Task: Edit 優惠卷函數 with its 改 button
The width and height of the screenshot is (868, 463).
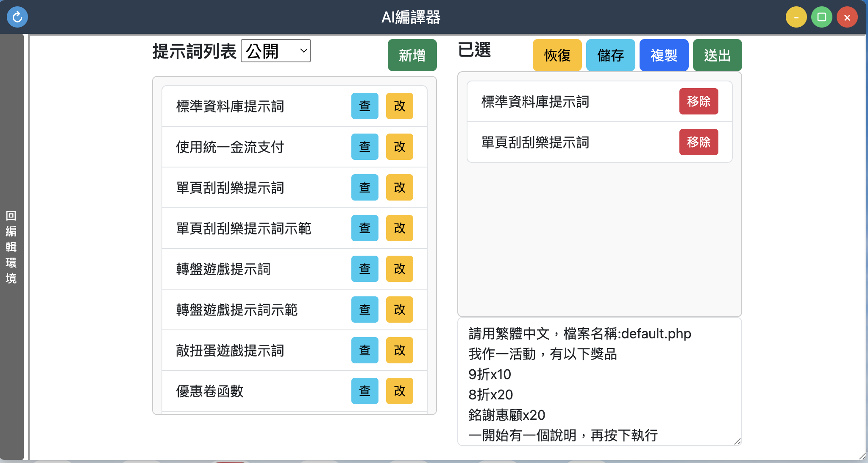Action: click(399, 391)
